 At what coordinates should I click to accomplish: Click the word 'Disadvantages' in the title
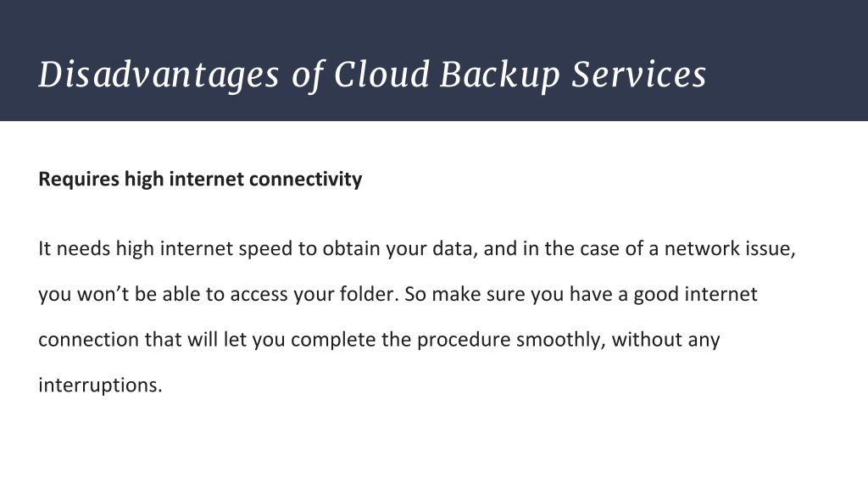click(159, 75)
